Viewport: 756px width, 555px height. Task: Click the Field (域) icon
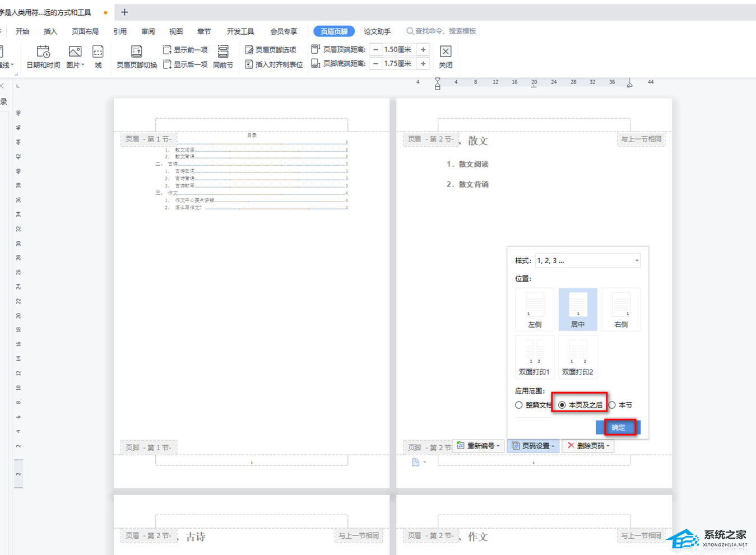[x=98, y=57]
